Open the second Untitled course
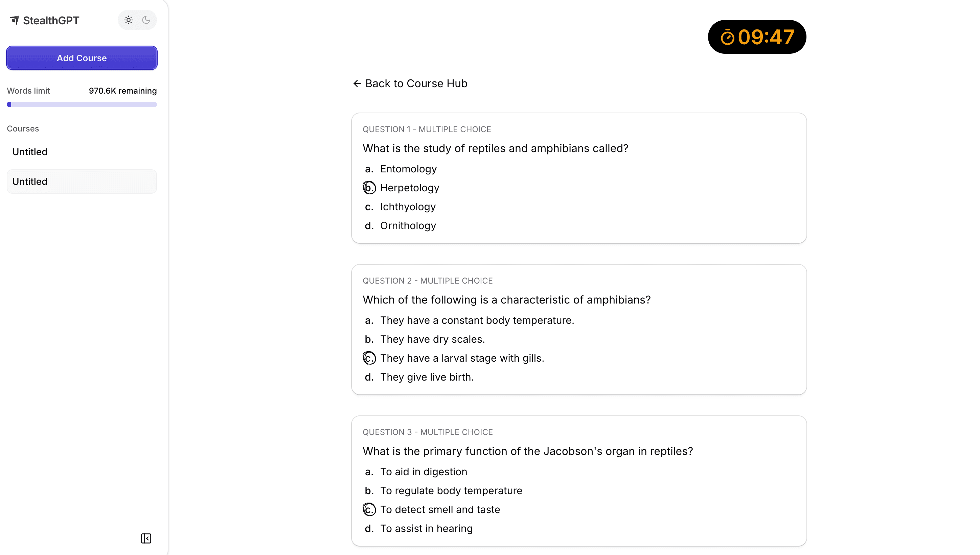The height and width of the screenshot is (555, 980). pyautogui.click(x=30, y=182)
